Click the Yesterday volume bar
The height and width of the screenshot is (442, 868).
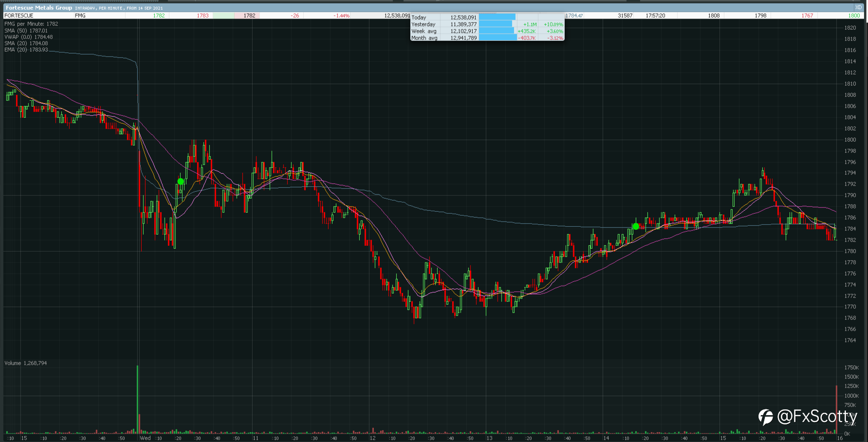point(496,24)
